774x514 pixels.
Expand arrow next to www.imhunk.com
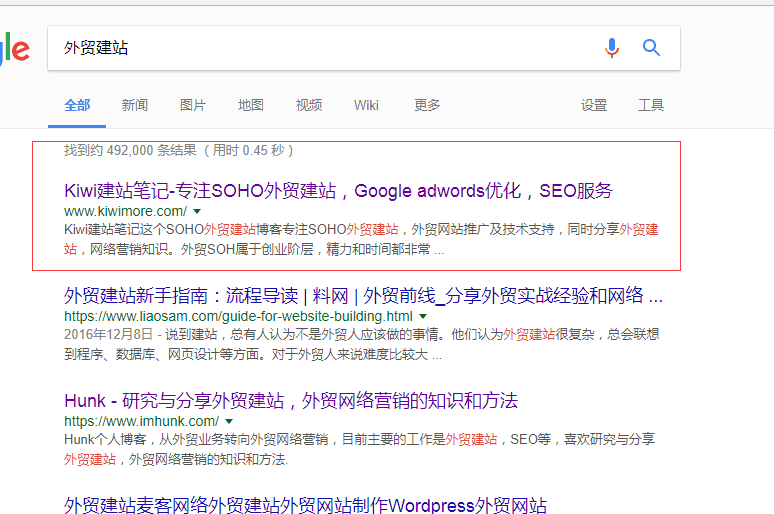point(229,421)
